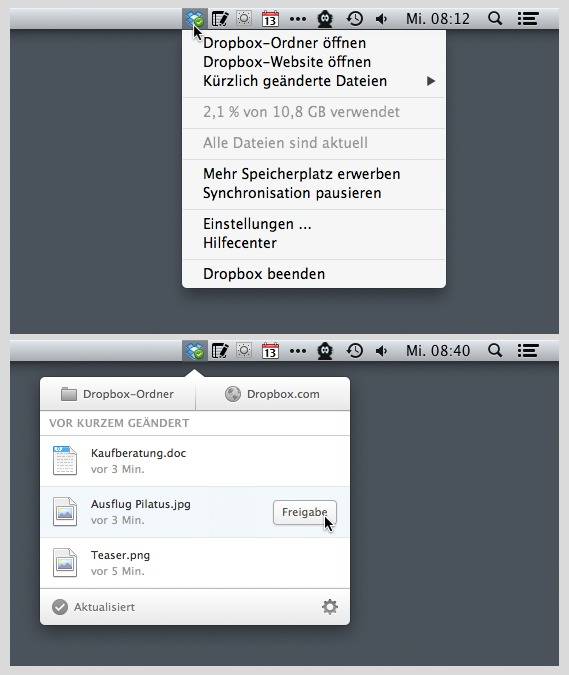Screen dimensions: 569x675
Task: Click Kaufberatung.doc file name
Action: click(x=139, y=453)
